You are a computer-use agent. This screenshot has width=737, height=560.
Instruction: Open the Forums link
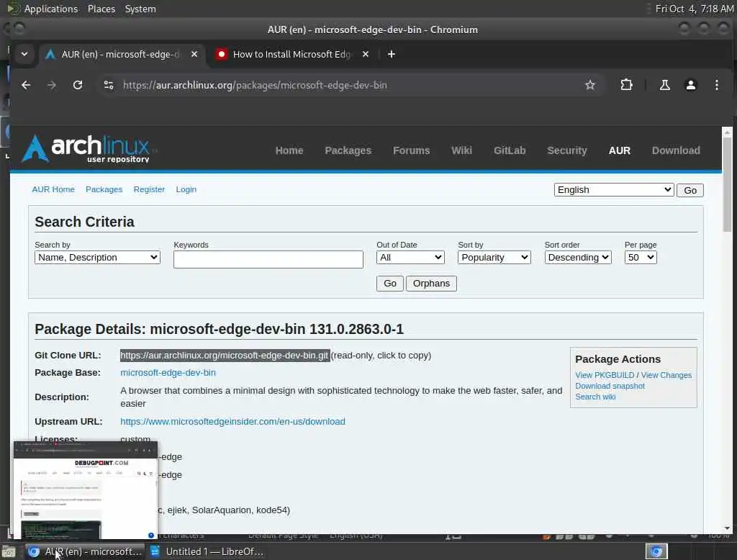click(411, 150)
